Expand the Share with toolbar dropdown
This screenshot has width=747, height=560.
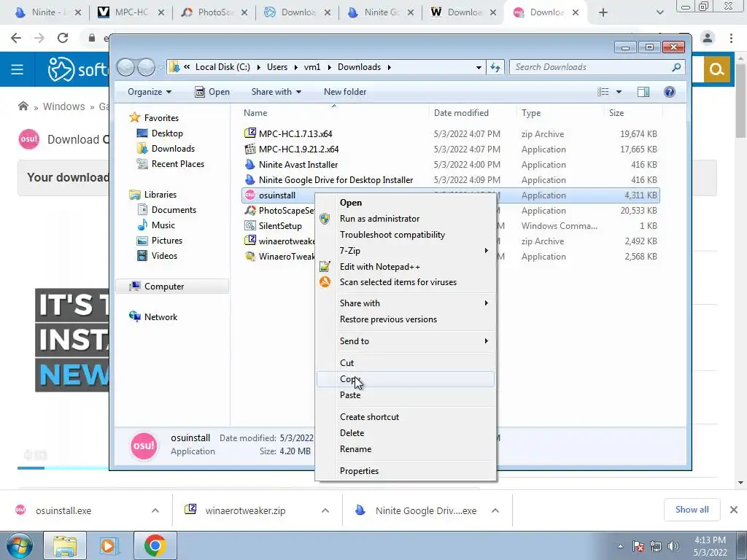(x=276, y=91)
